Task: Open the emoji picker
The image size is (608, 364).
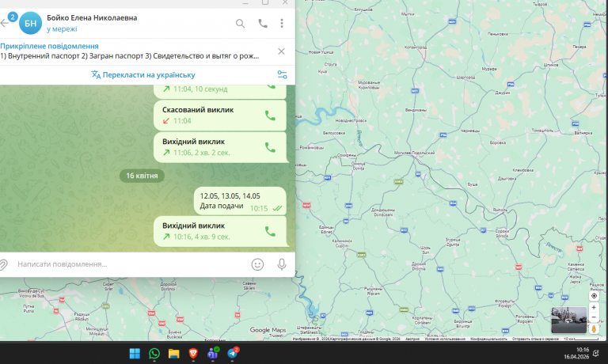Action: coord(257,264)
